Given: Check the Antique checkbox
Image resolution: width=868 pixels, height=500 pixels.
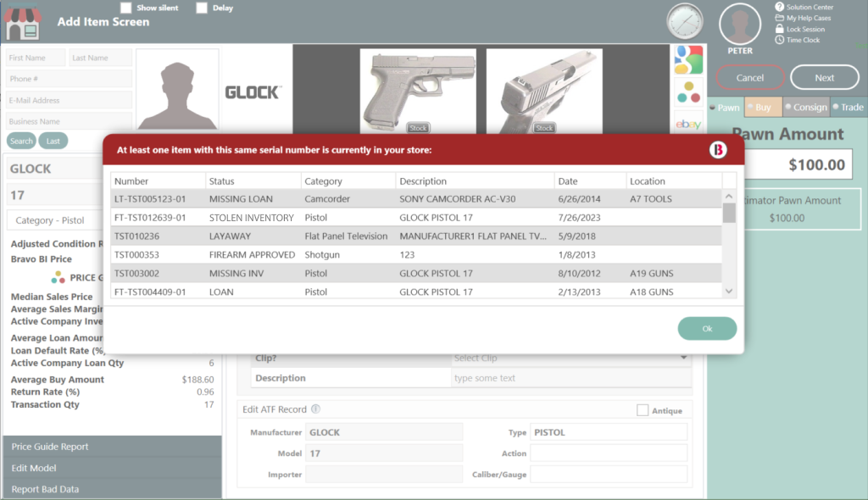Looking at the screenshot, I should click(643, 410).
